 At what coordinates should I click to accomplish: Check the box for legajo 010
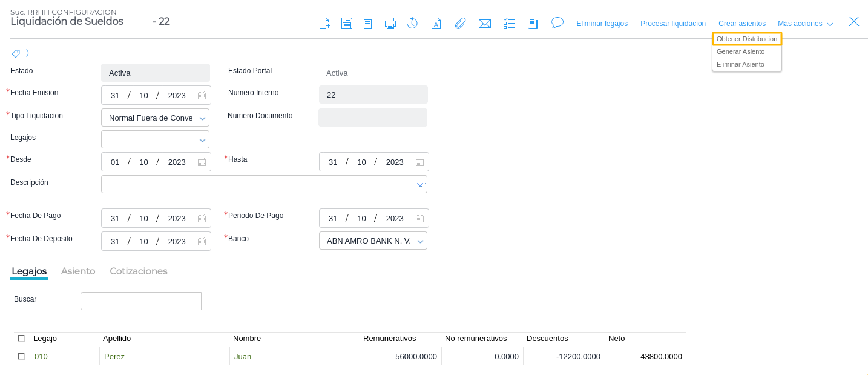click(x=22, y=356)
